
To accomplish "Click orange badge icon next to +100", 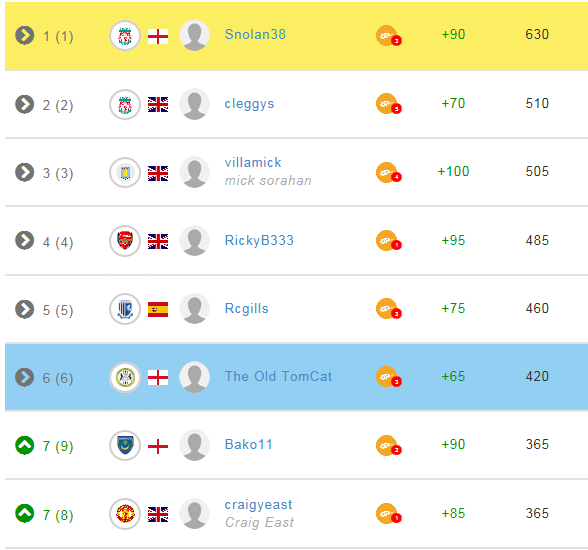I will tap(388, 172).
